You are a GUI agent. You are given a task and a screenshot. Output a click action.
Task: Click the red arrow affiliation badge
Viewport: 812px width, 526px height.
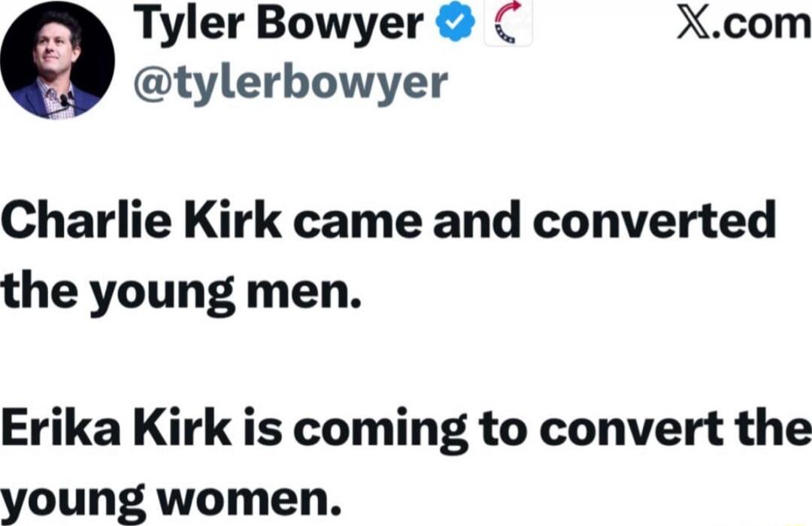click(x=512, y=26)
